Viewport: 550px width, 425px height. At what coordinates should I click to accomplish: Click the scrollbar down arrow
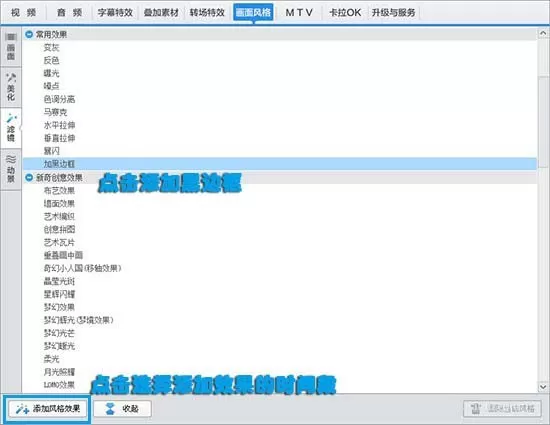coord(543,387)
